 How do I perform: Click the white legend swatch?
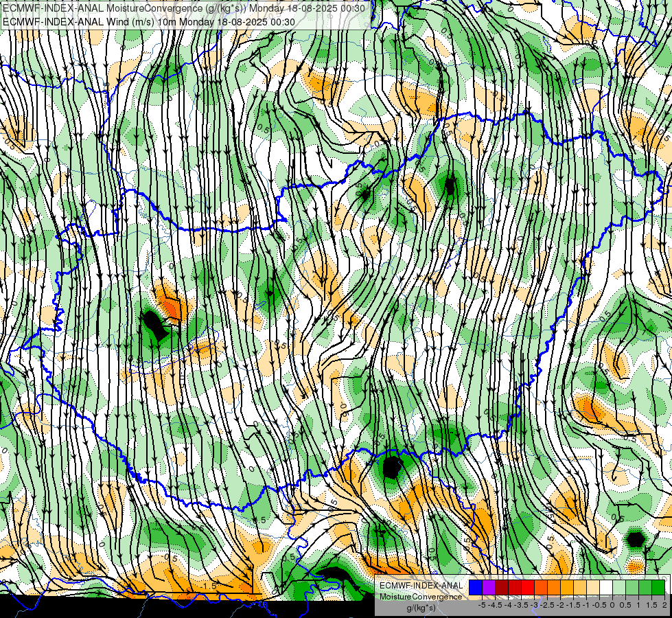pyautogui.click(x=606, y=588)
